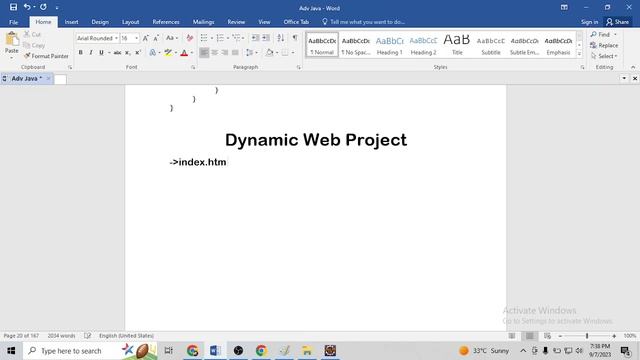Apply the No Spacing style

tap(356, 45)
